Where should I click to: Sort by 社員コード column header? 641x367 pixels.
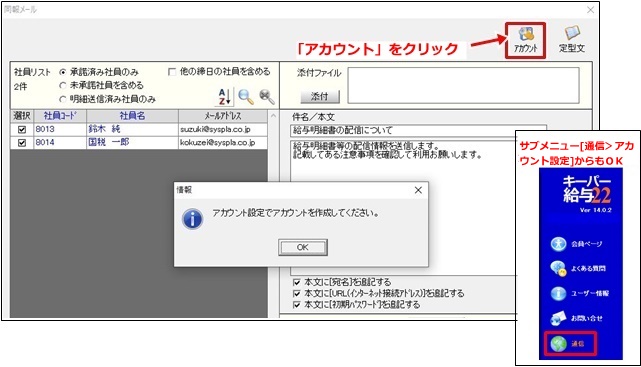click(x=60, y=116)
